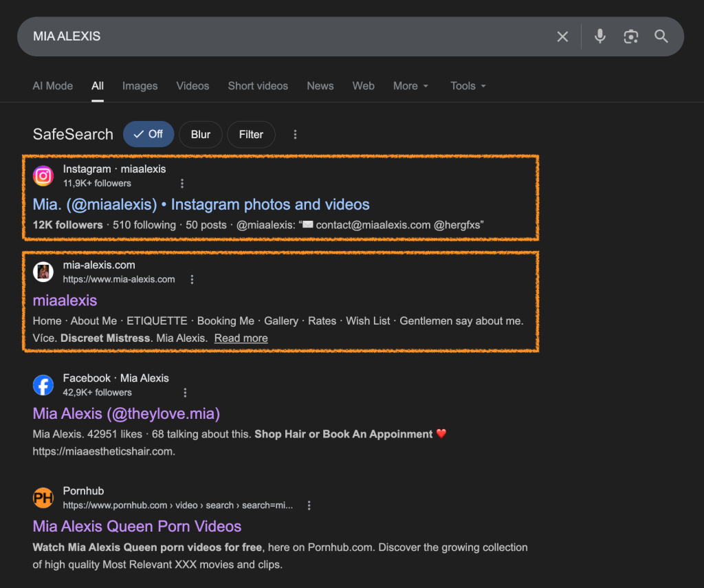Go to the News tab
Viewport: 704px width, 588px height.
click(320, 86)
